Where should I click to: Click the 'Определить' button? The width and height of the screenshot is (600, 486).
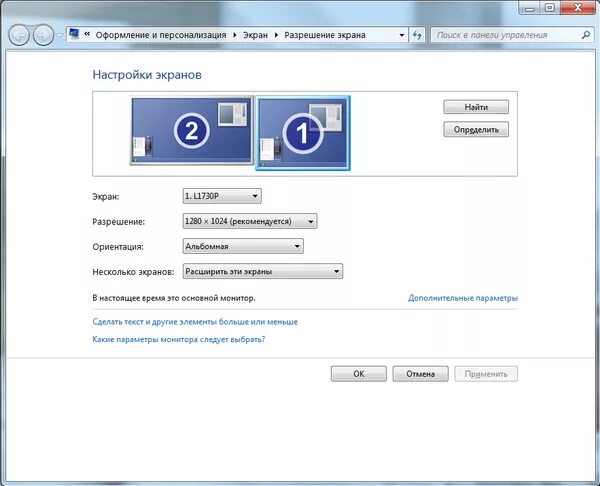476,129
